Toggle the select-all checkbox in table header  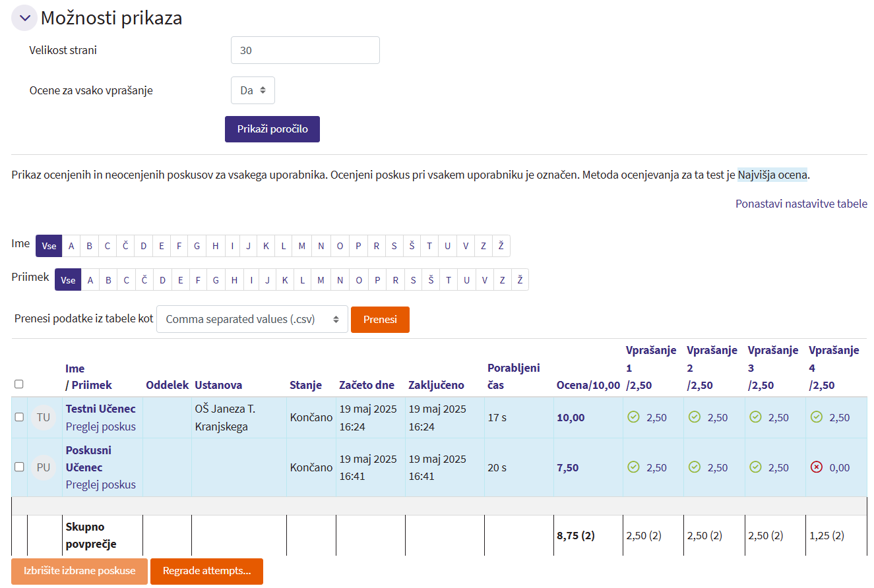(x=19, y=384)
